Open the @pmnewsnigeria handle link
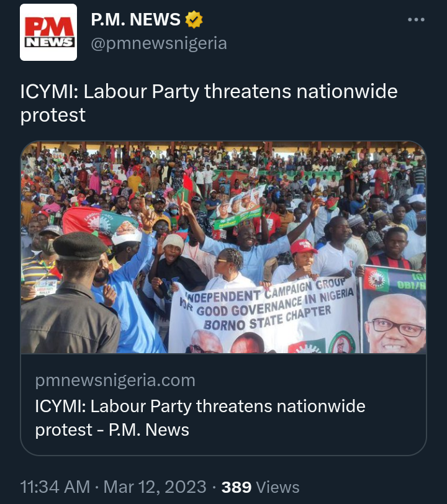Screen dimensions: 447x504 click(159, 43)
